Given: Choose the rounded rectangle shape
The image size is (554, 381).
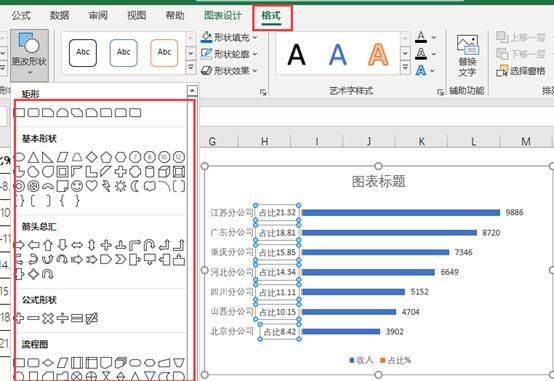Looking at the screenshot, I should tap(33, 113).
